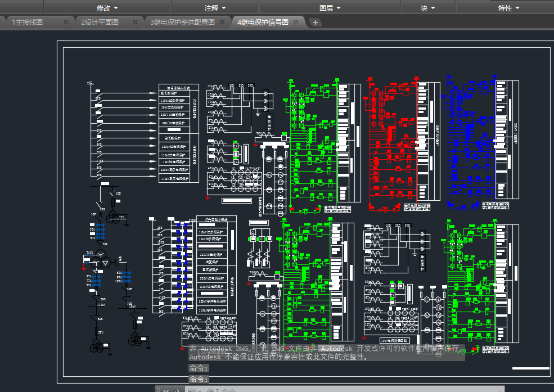This screenshot has width=554, height=392.
Task: Click the 信号回路小母线 table header
Action: [178, 88]
